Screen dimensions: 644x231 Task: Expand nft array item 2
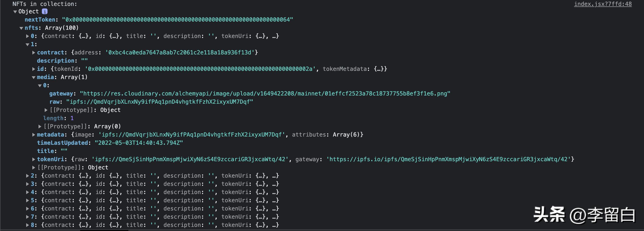(27, 176)
